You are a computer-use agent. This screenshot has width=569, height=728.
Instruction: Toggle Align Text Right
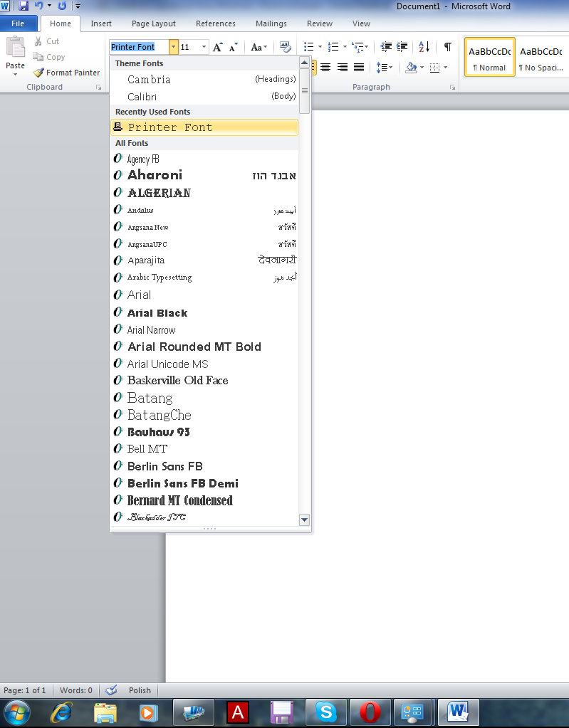[343, 68]
